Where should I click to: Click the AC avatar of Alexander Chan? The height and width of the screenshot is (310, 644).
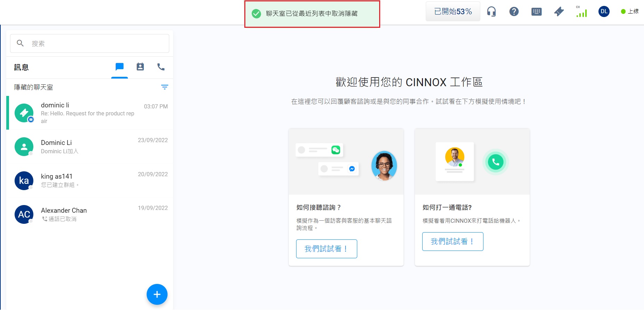[24, 214]
